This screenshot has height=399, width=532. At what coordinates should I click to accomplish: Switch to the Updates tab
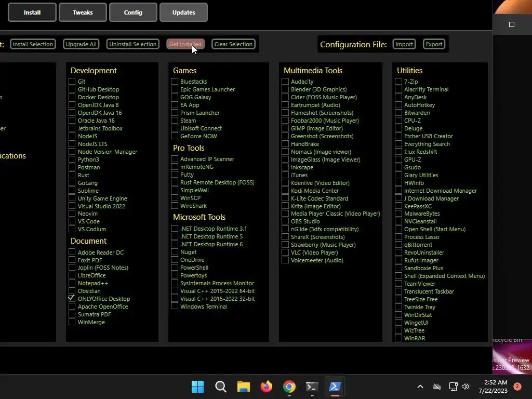click(x=183, y=12)
